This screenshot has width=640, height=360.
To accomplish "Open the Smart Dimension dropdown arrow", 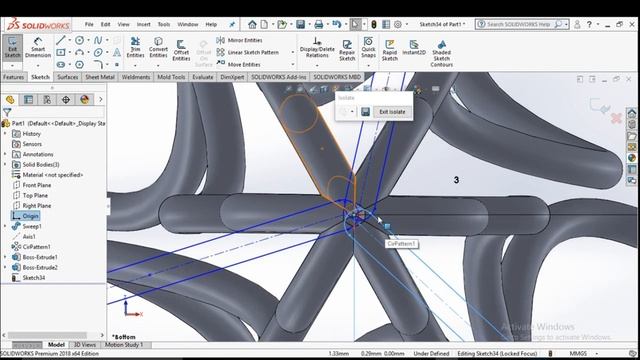I will 38,66.
